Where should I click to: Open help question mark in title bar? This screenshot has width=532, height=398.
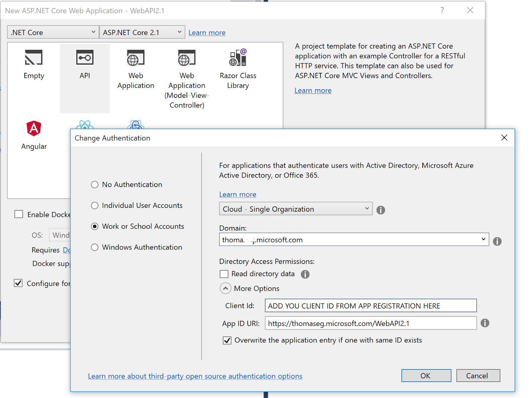click(442, 10)
